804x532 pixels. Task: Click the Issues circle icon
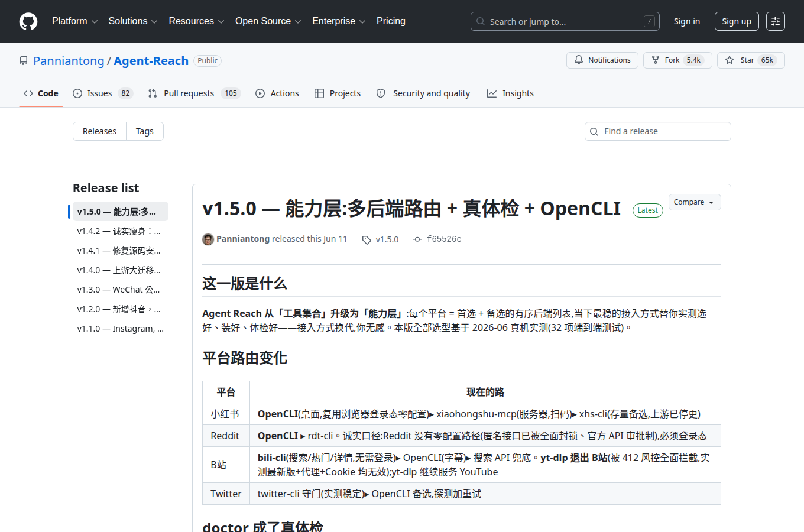coord(77,93)
